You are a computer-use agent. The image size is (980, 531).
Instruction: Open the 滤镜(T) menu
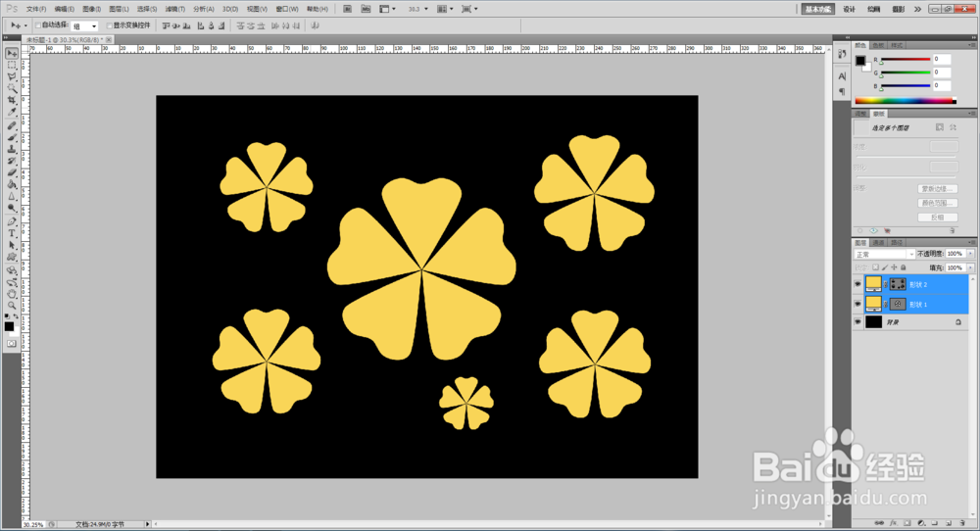175,9
